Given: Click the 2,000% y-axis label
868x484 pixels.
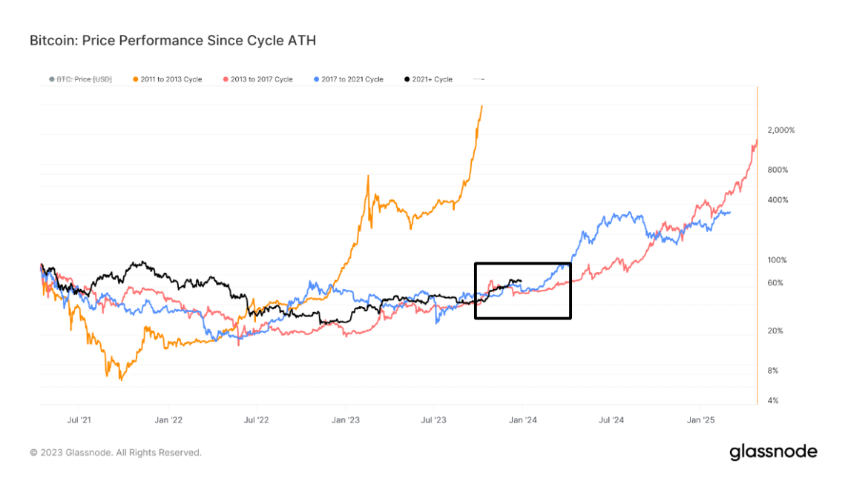Looking at the screenshot, I should point(781,130).
